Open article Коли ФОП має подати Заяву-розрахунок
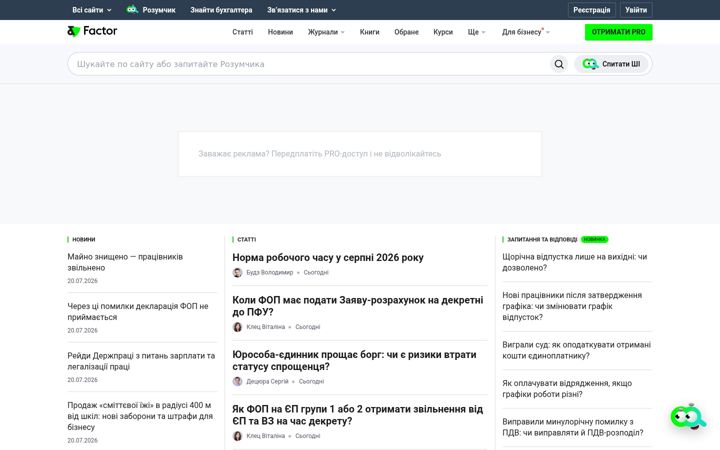 (x=358, y=306)
